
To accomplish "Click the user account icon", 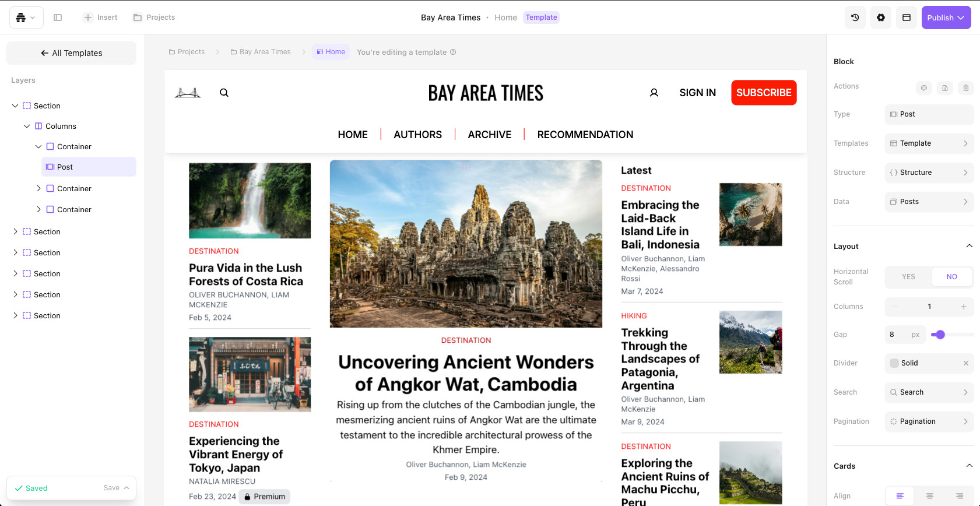I will coord(654,93).
